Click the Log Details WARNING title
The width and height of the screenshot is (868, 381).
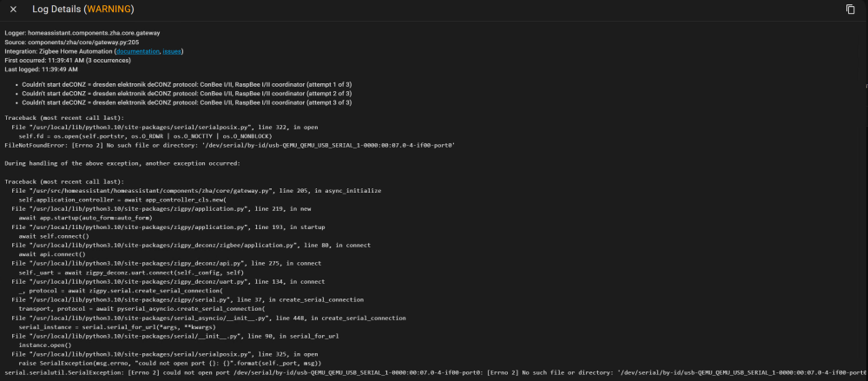[x=83, y=10]
